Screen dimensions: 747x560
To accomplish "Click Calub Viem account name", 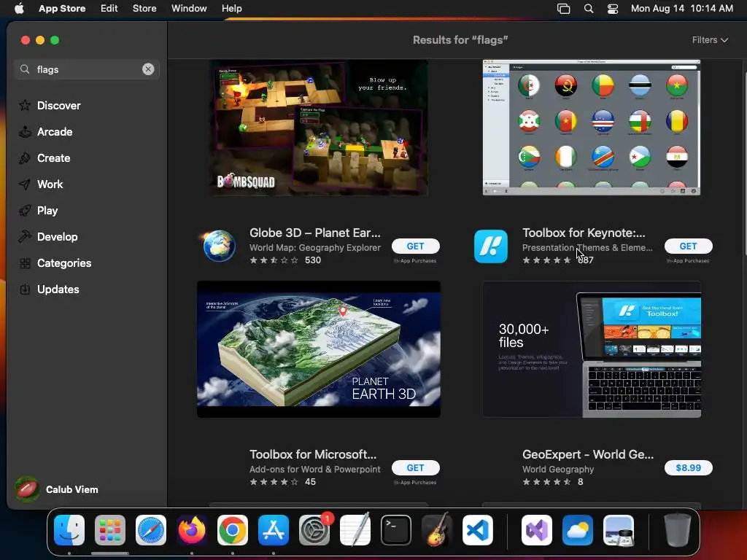I will click(72, 489).
